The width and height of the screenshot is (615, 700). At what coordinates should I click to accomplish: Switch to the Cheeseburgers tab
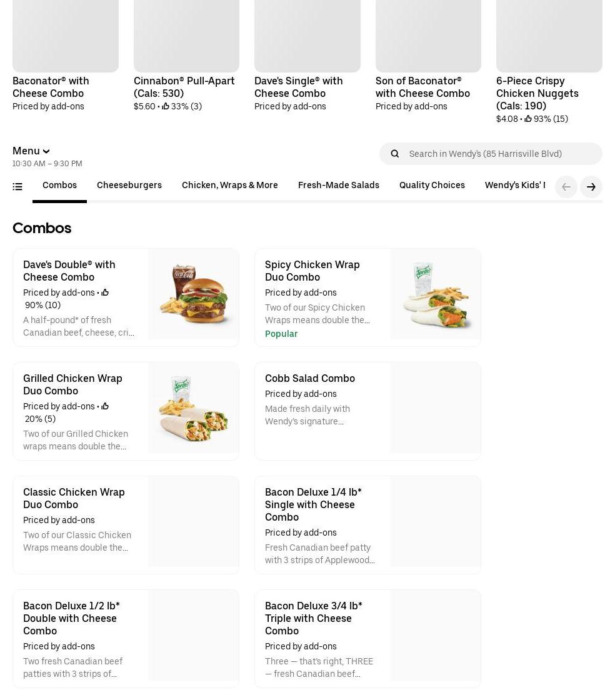click(x=129, y=186)
